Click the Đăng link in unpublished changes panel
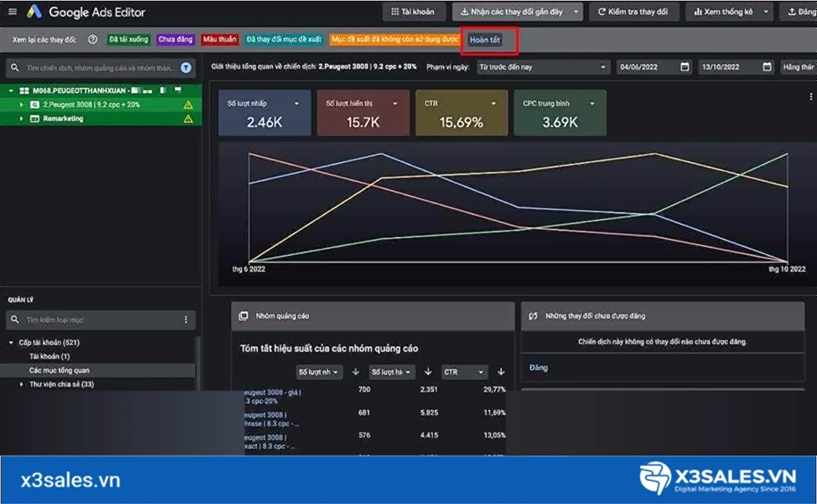This screenshot has width=817, height=504. [538, 368]
